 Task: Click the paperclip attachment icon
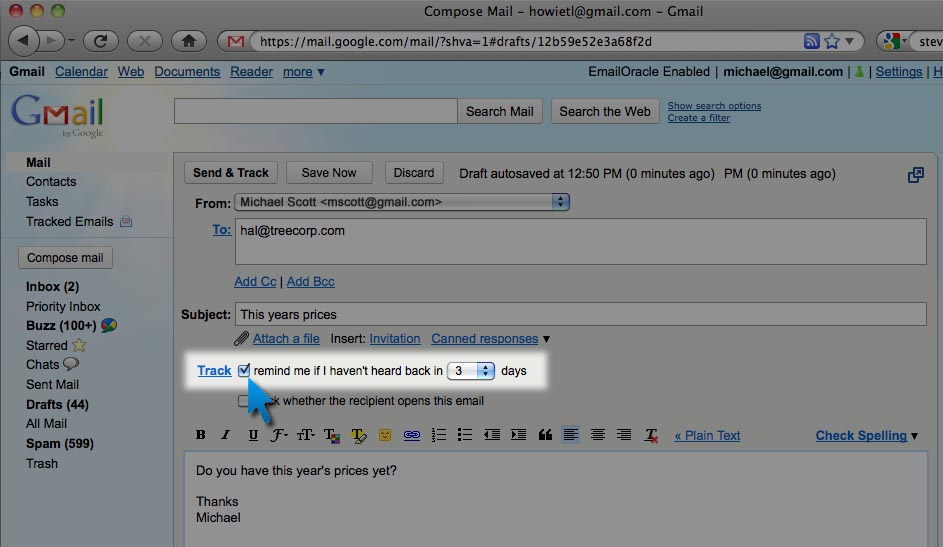(x=241, y=339)
